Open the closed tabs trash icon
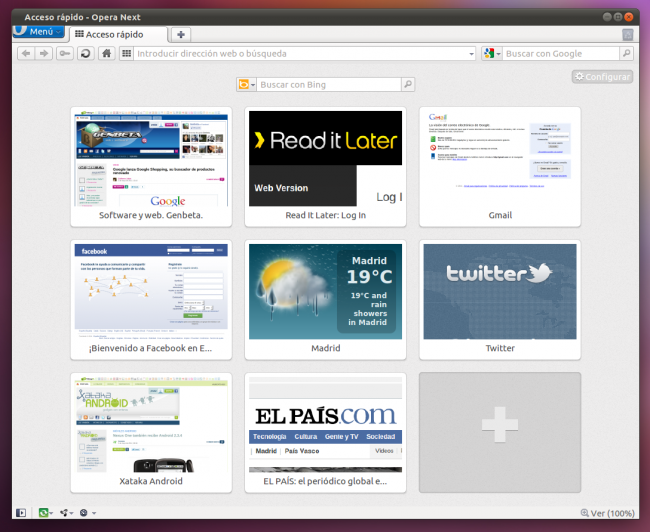The image size is (650, 532). [x=628, y=34]
